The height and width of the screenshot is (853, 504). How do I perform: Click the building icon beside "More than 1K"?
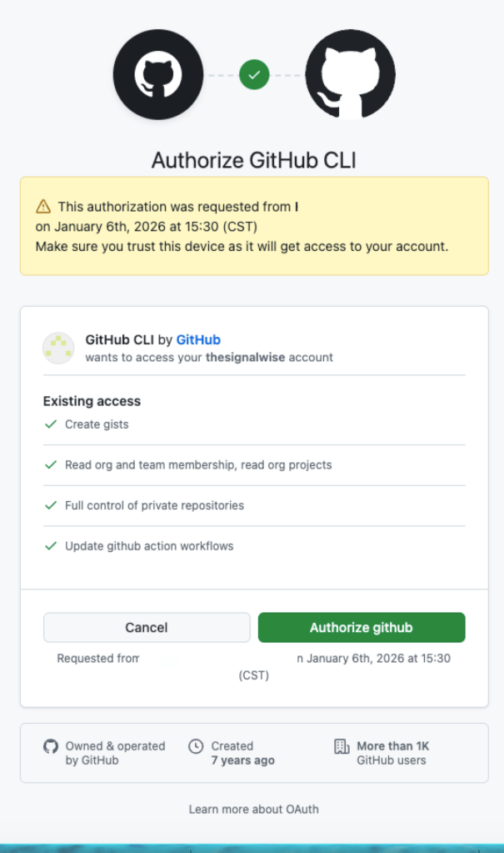342,746
